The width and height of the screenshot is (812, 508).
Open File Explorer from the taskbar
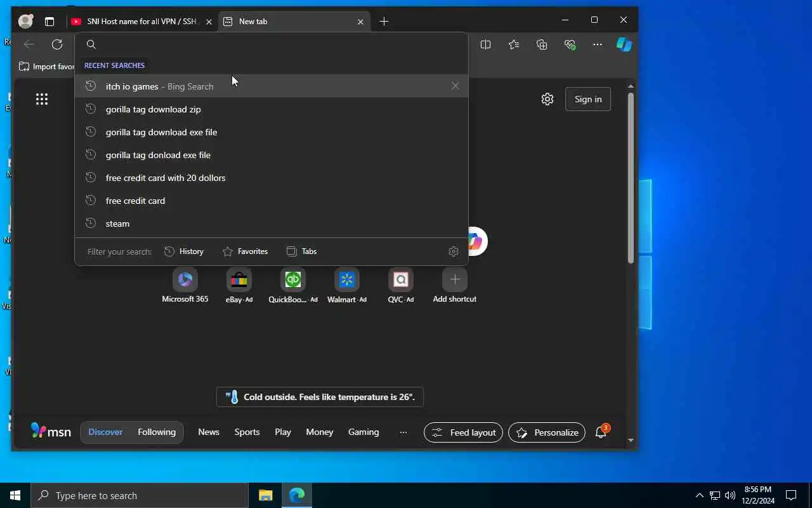pos(266,495)
